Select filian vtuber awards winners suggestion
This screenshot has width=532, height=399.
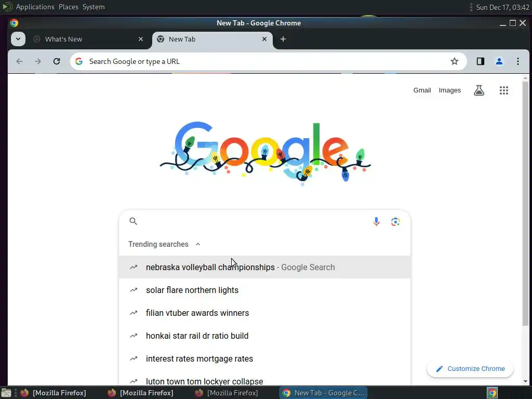pos(264,313)
